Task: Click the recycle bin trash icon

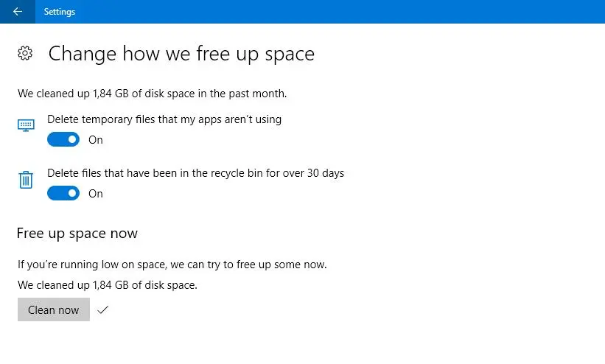Action: [x=26, y=180]
